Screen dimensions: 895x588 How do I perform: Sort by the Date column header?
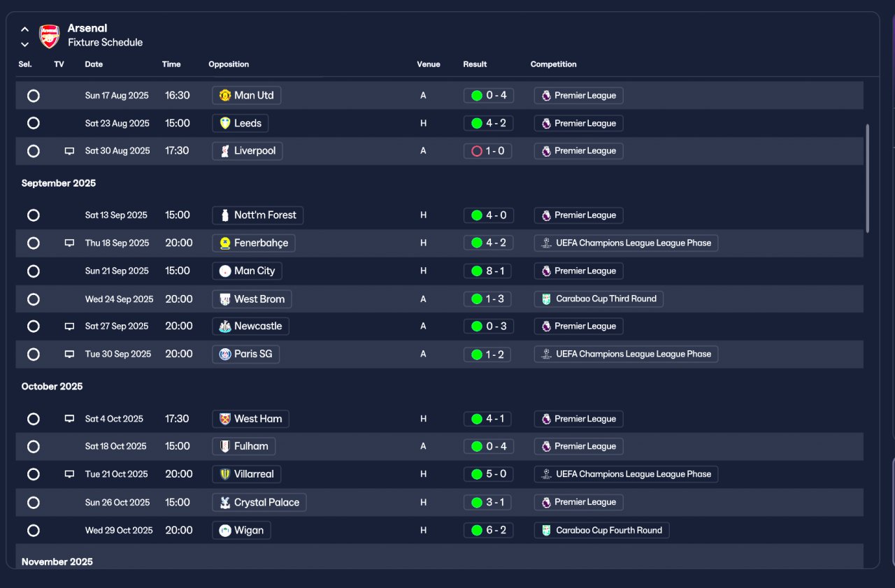point(94,64)
